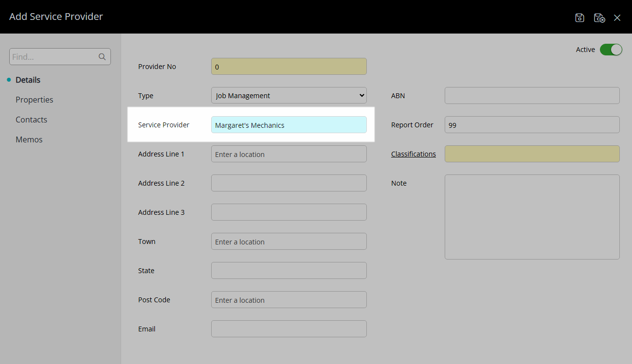Click the Classifications link
The height and width of the screenshot is (364, 632).
point(414,154)
